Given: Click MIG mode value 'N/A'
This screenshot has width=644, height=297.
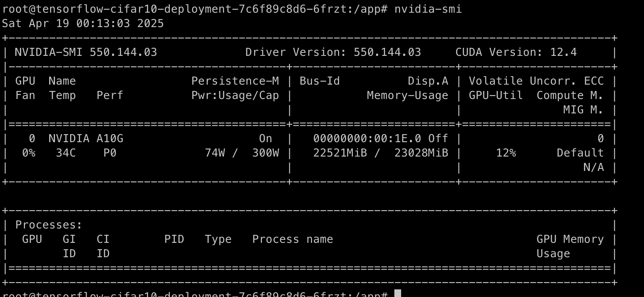Looking at the screenshot, I should (x=594, y=167).
